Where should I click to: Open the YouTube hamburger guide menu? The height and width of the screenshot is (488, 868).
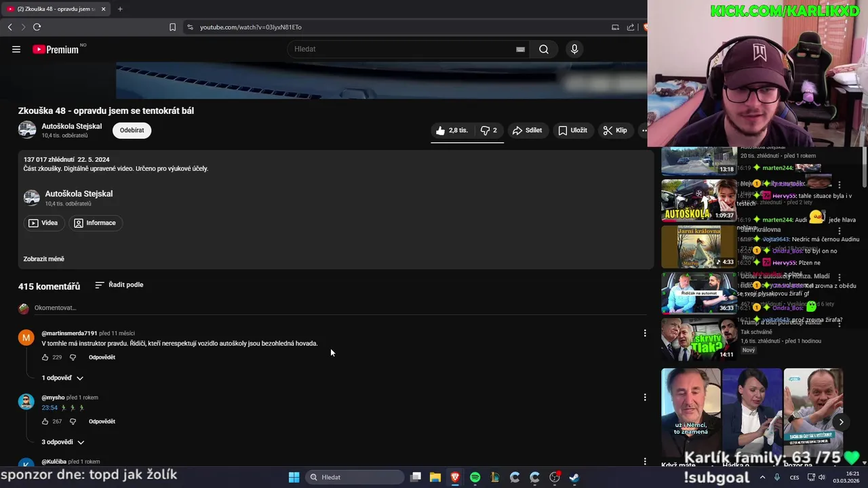[16, 49]
